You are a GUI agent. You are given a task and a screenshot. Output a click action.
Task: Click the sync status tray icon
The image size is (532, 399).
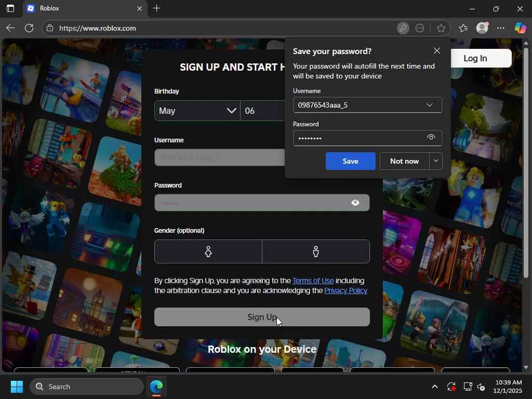click(451, 387)
